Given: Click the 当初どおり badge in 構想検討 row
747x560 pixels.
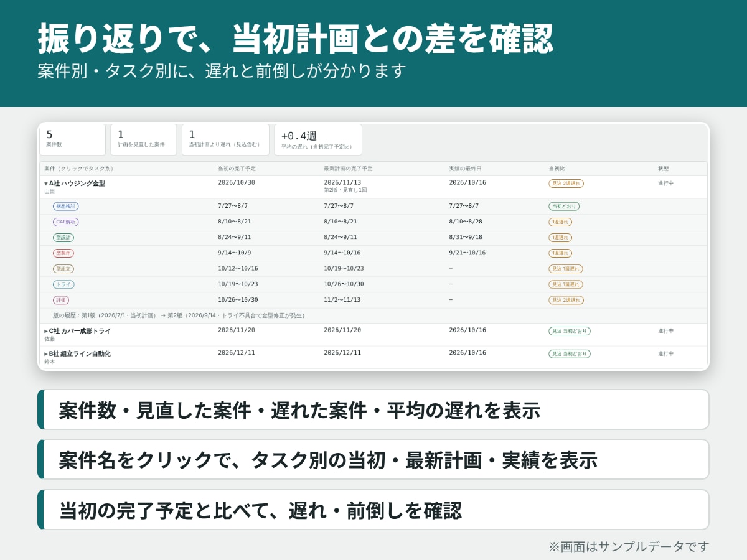Looking at the screenshot, I should pyautogui.click(x=564, y=207).
